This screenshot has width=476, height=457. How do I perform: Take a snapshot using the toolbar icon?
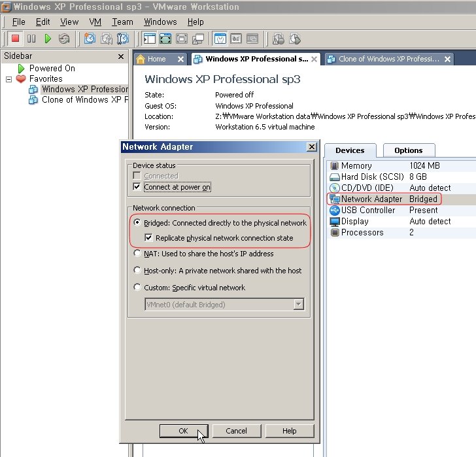[90, 39]
